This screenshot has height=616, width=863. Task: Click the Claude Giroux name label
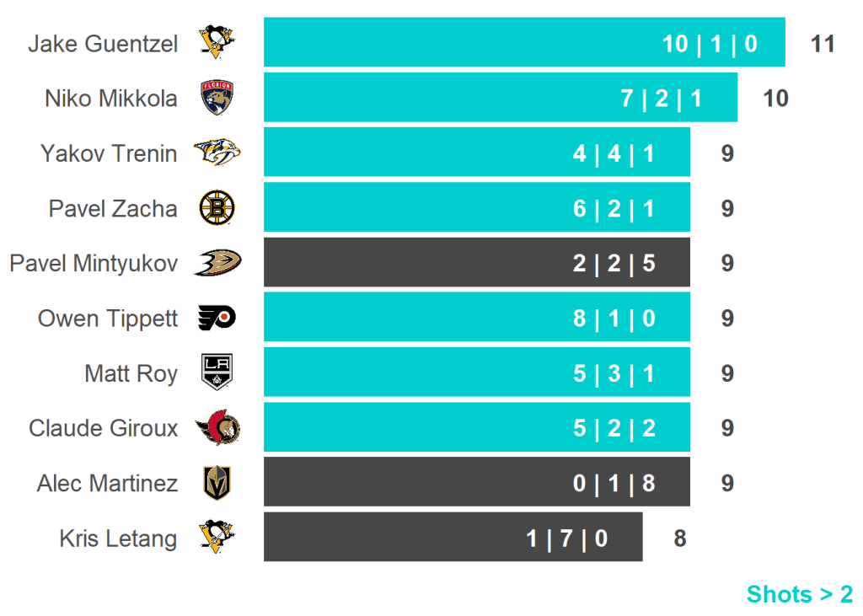[103, 428]
